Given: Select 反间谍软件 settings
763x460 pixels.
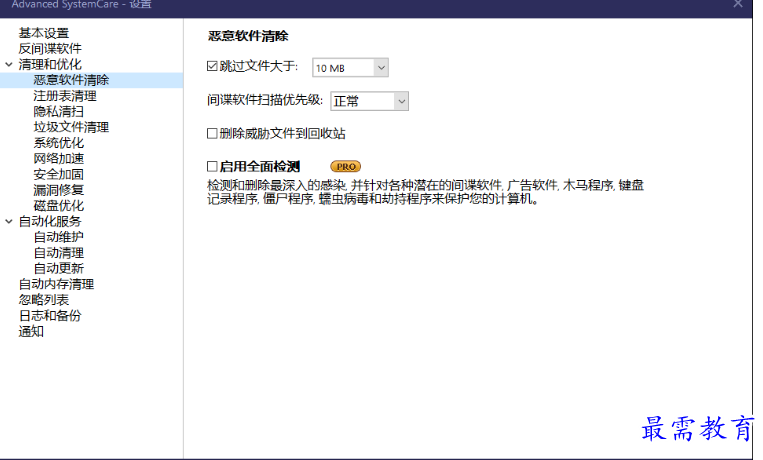Looking at the screenshot, I should click(50, 49).
